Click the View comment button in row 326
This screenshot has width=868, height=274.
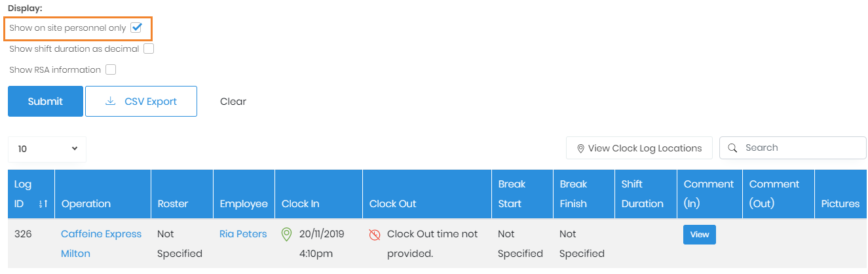click(x=699, y=235)
